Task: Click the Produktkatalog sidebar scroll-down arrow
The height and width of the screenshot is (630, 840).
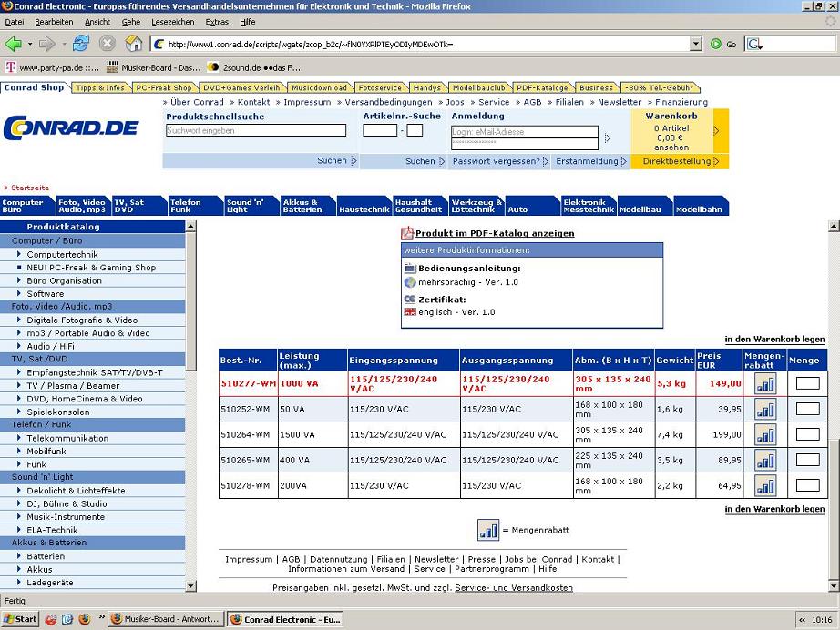Action: pyautogui.click(x=190, y=586)
